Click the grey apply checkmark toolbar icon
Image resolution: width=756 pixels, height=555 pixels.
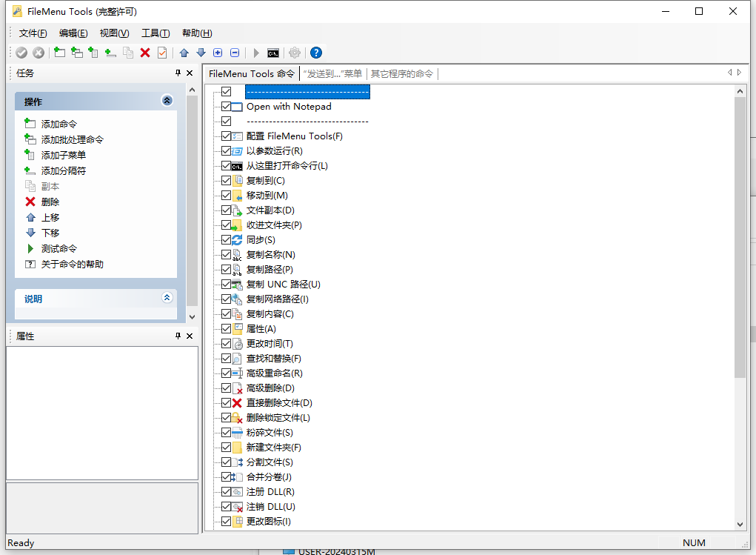tap(21, 53)
